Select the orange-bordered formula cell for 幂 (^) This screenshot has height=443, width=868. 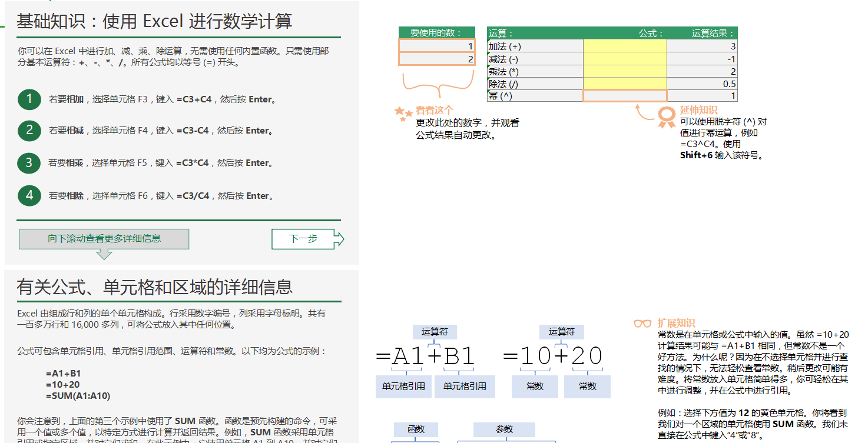tap(625, 96)
